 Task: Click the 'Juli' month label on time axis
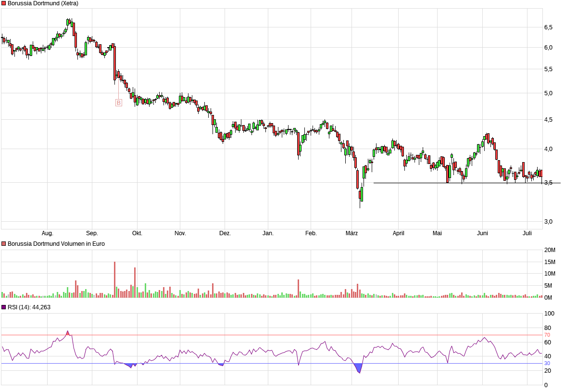pyautogui.click(x=527, y=233)
